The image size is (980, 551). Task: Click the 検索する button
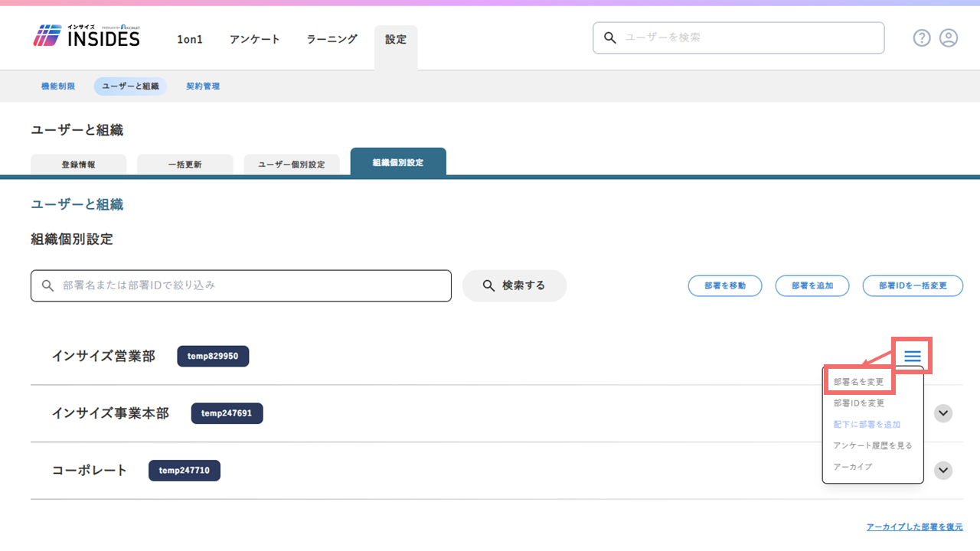[514, 285]
